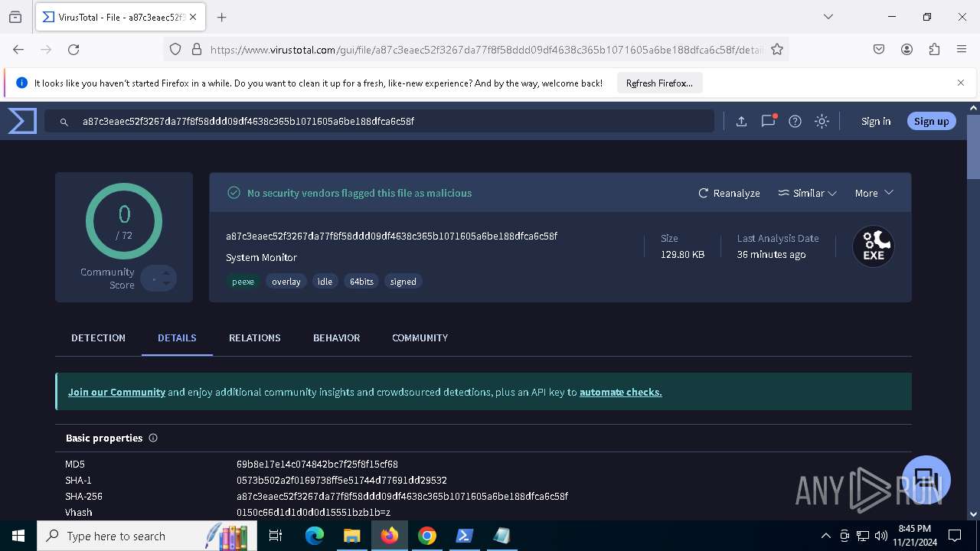Open the Firefox extensions icon

point(934,49)
